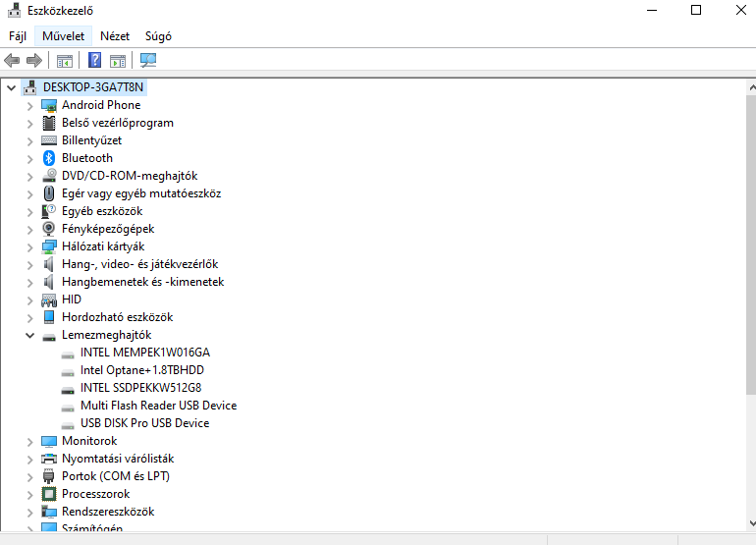Open the Fájl menu
The image size is (756, 545).
18,36
